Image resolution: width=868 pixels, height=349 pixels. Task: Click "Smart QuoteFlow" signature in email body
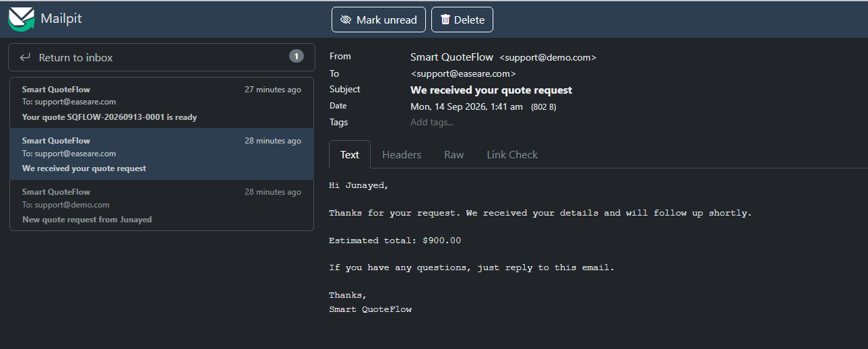tap(370, 309)
